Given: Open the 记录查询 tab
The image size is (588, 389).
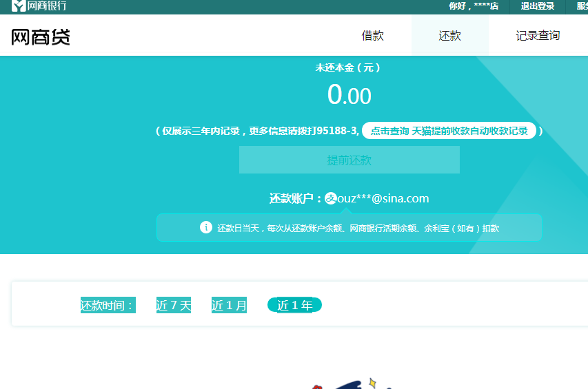Looking at the screenshot, I should coord(538,36).
